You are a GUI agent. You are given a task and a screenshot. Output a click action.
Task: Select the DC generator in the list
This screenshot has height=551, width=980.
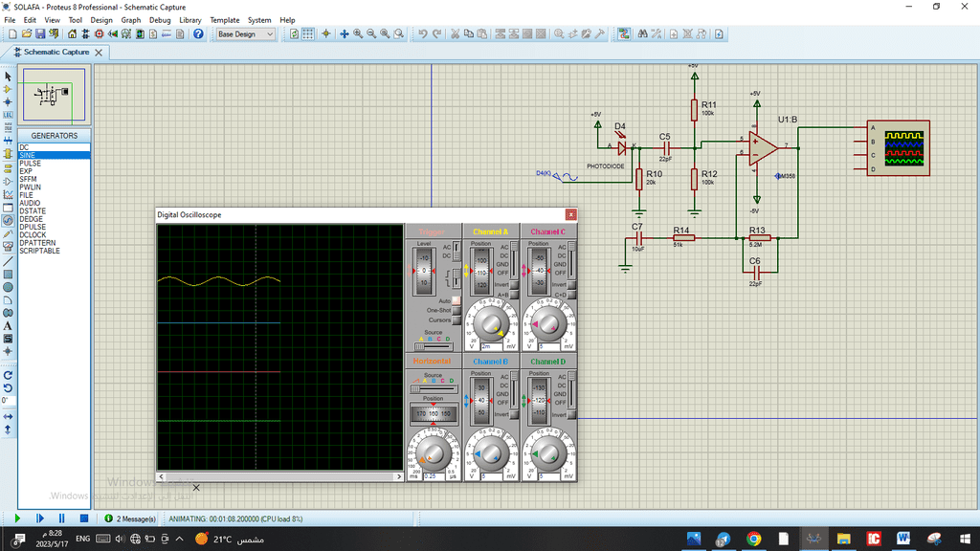[55, 147]
